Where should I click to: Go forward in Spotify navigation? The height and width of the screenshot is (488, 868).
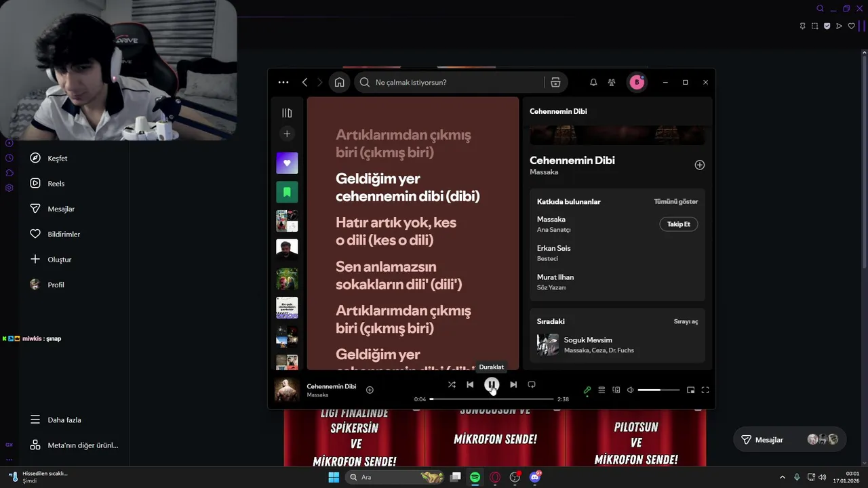tap(320, 82)
